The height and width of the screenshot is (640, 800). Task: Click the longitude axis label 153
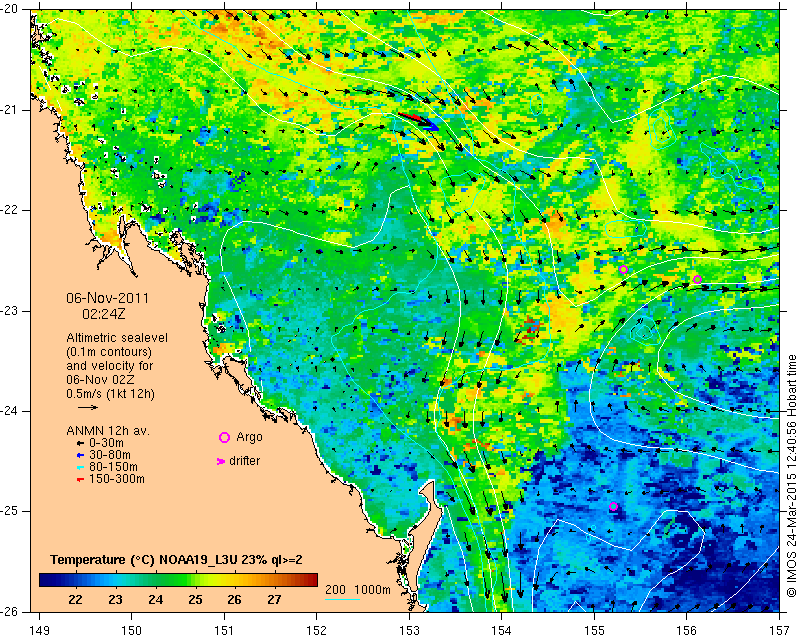coord(410,631)
